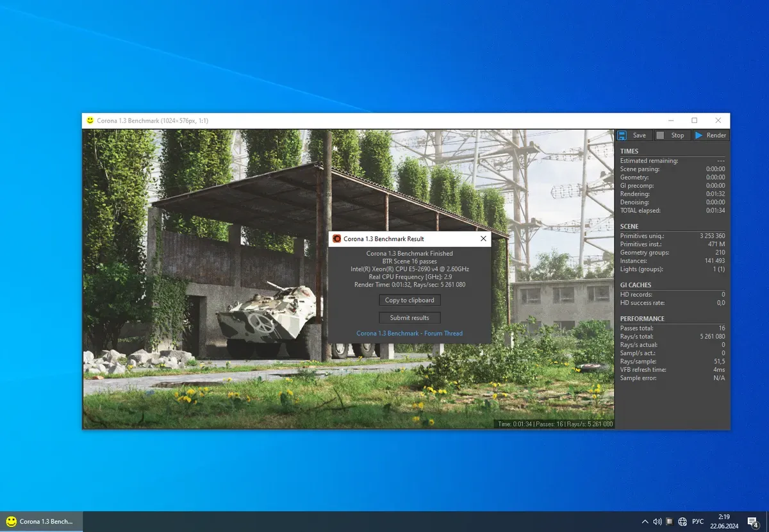Select Corona 1.3 Bench taskbar item

(41, 521)
